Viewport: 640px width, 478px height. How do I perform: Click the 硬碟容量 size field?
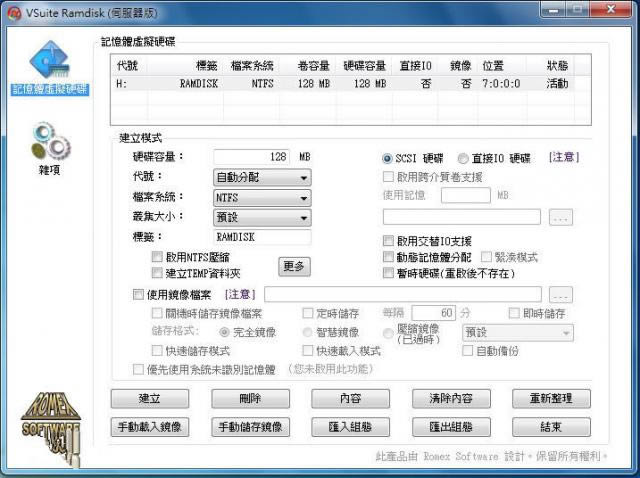tap(251, 157)
